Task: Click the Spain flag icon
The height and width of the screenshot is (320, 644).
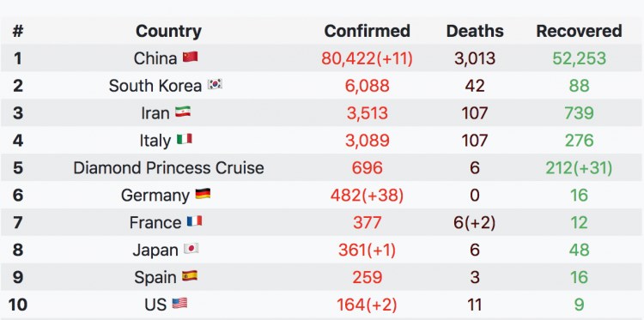Action: [x=190, y=276]
